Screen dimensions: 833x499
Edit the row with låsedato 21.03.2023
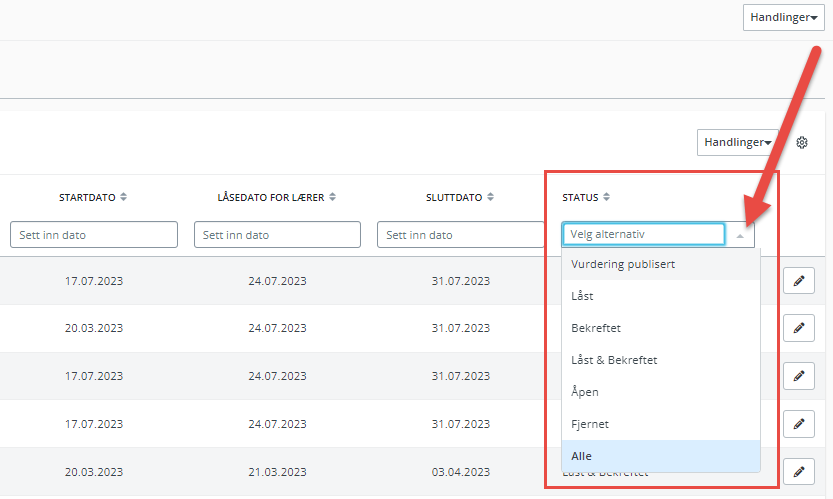pos(798,472)
